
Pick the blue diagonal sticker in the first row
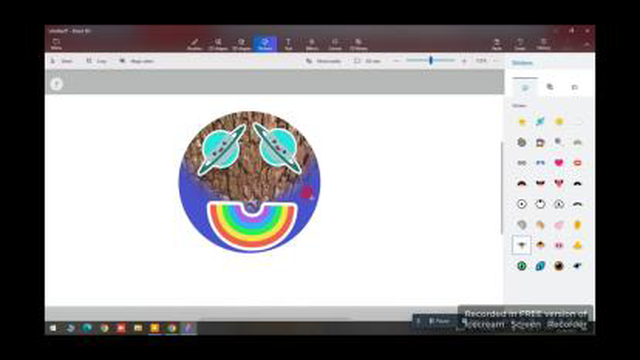[540, 121]
